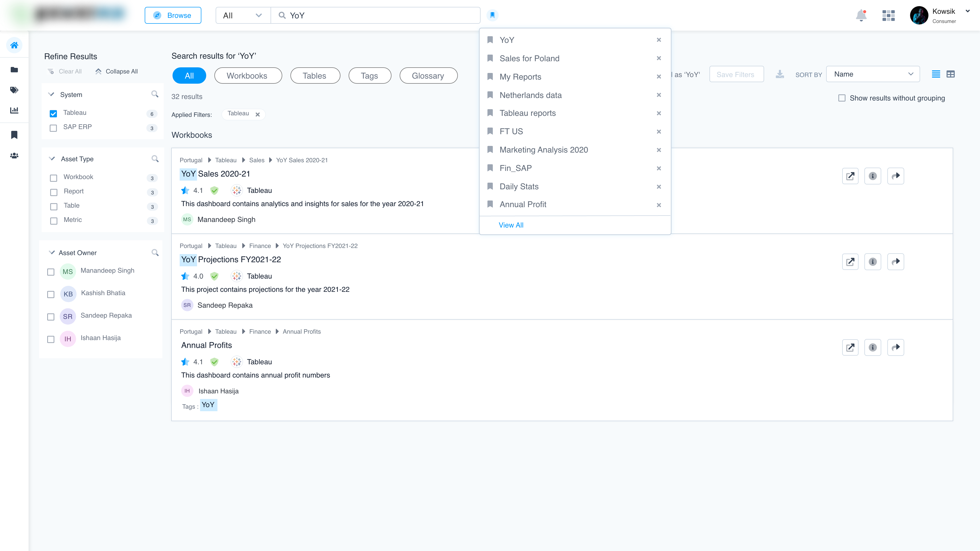Collapse the Asset Type filter section

[x=52, y=159]
